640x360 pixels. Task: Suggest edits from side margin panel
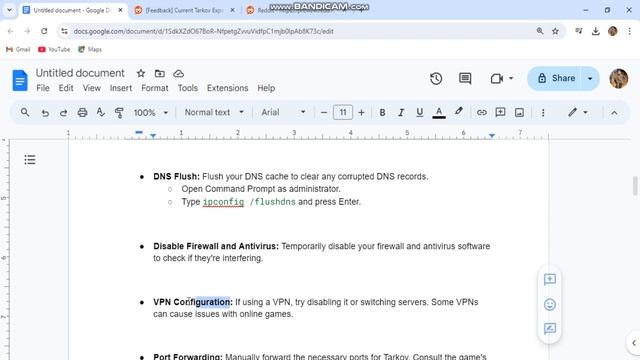pos(550,329)
